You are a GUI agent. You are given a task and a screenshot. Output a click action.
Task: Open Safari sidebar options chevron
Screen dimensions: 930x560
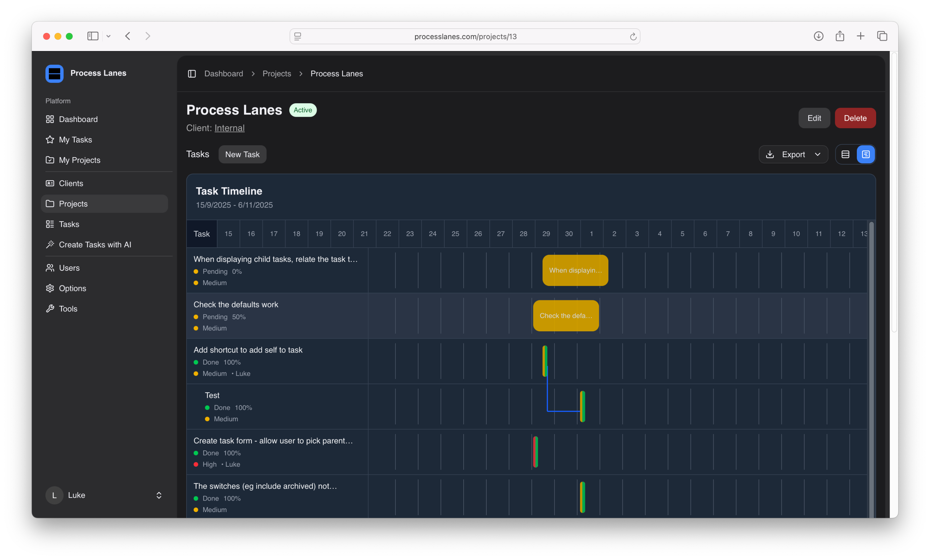(x=109, y=36)
